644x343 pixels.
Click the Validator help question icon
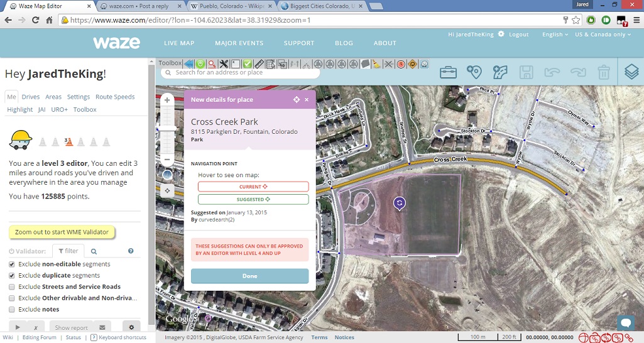[x=131, y=251]
